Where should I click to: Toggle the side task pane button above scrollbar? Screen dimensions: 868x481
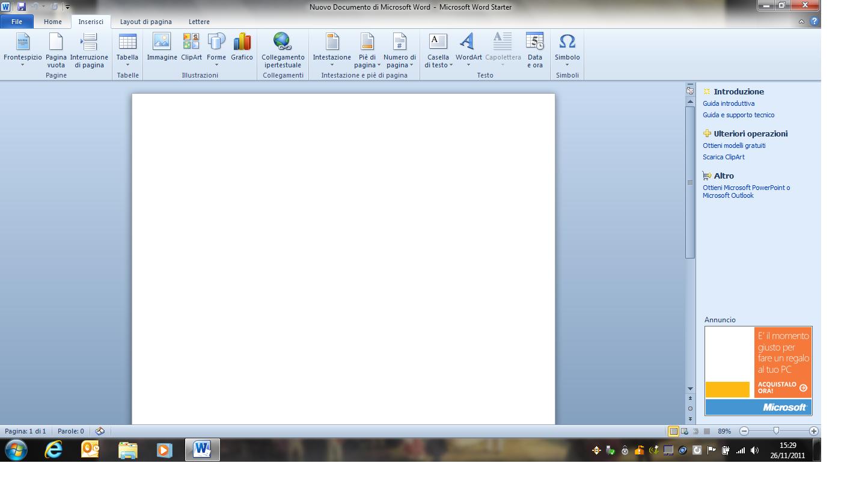[x=690, y=91]
